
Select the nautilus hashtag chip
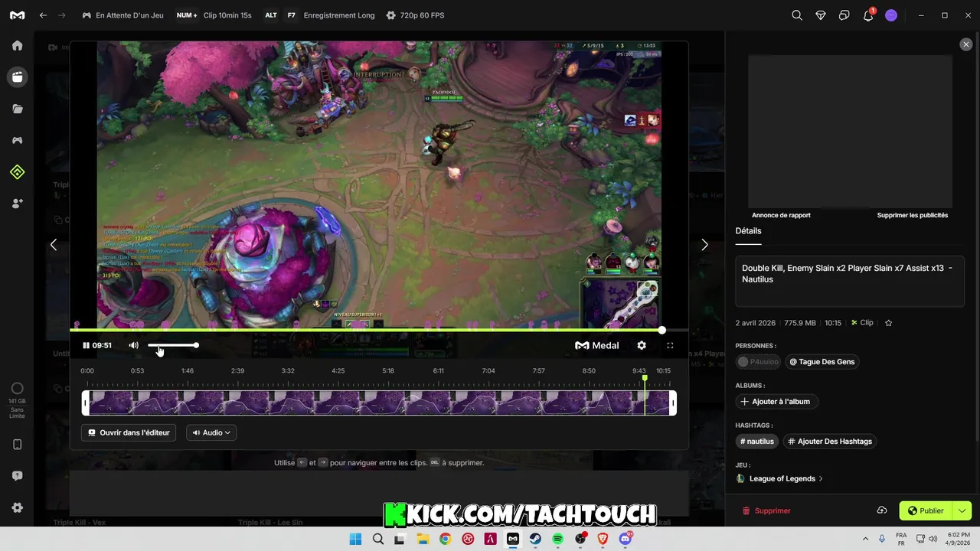click(x=757, y=441)
